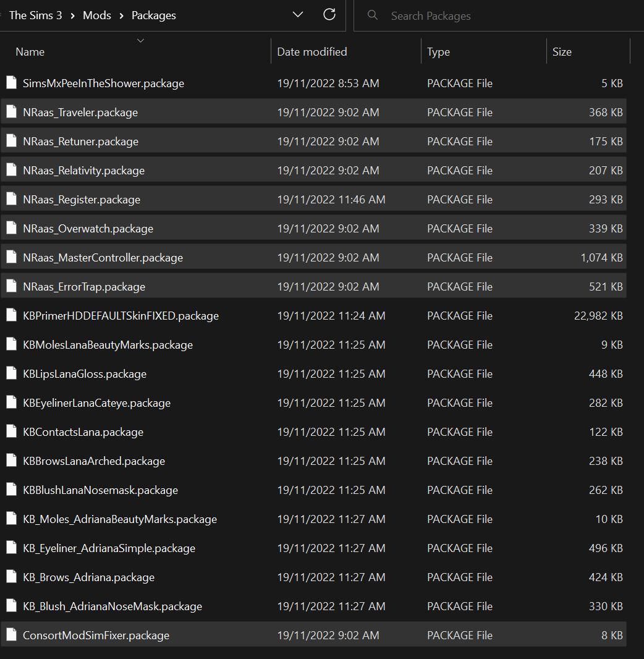Select the file name ConsortModSimFixer.package

pos(96,635)
